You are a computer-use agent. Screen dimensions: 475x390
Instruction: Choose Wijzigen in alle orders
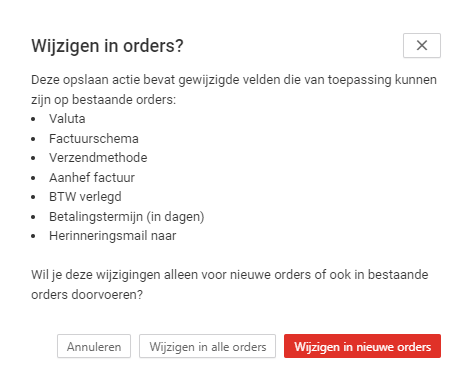coord(207,346)
